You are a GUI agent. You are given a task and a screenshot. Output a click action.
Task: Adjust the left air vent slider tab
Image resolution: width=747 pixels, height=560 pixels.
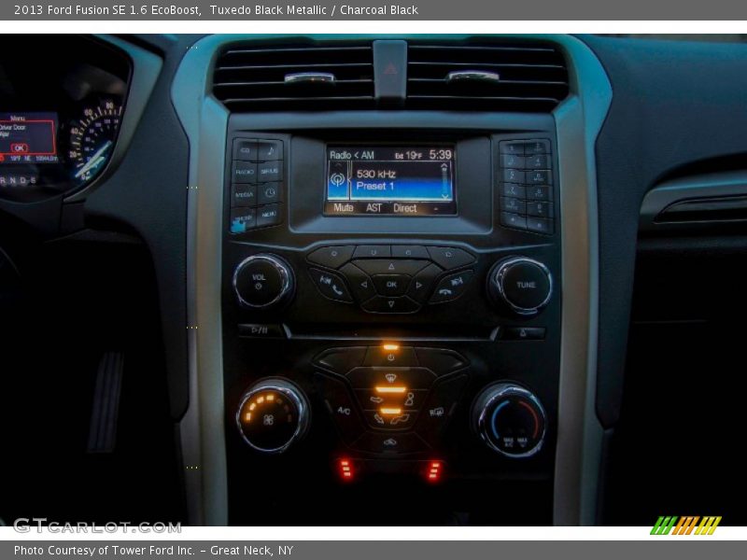(x=309, y=77)
